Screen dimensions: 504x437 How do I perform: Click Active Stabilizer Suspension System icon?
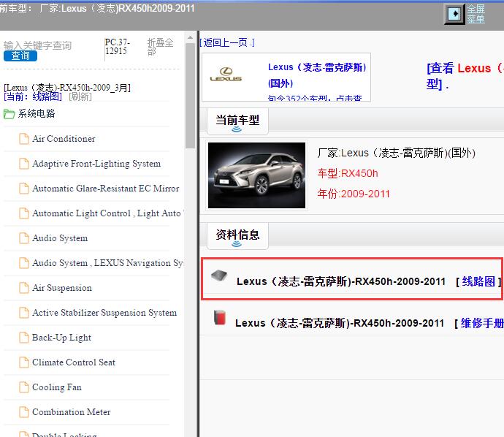(x=24, y=313)
